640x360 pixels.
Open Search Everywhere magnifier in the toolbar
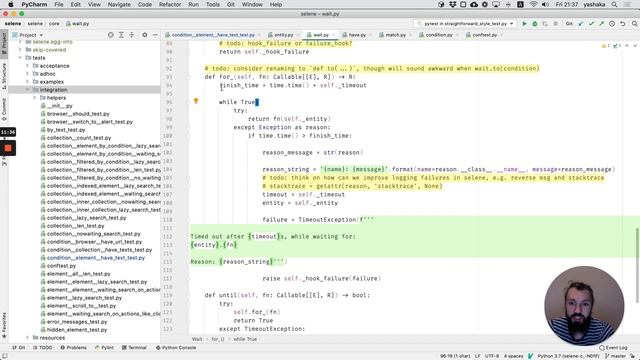pos(634,24)
